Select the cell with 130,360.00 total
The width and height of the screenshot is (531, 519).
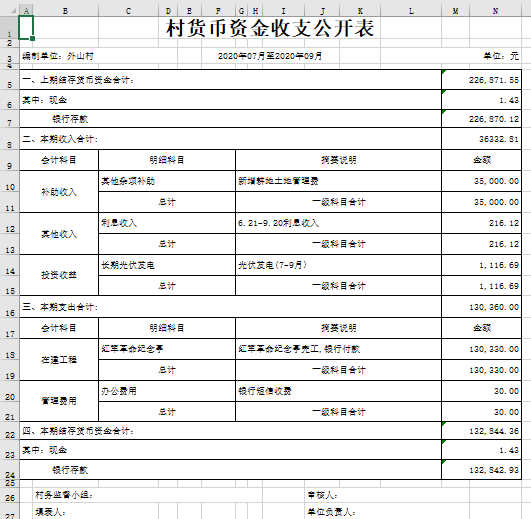click(x=481, y=307)
